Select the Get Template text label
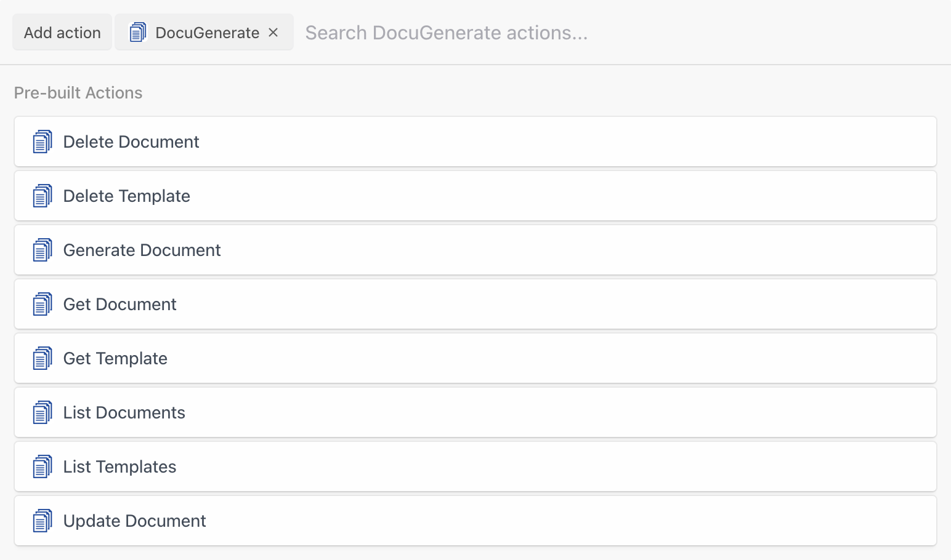Viewport: 951px width, 560px height. (x=115, y=359)
